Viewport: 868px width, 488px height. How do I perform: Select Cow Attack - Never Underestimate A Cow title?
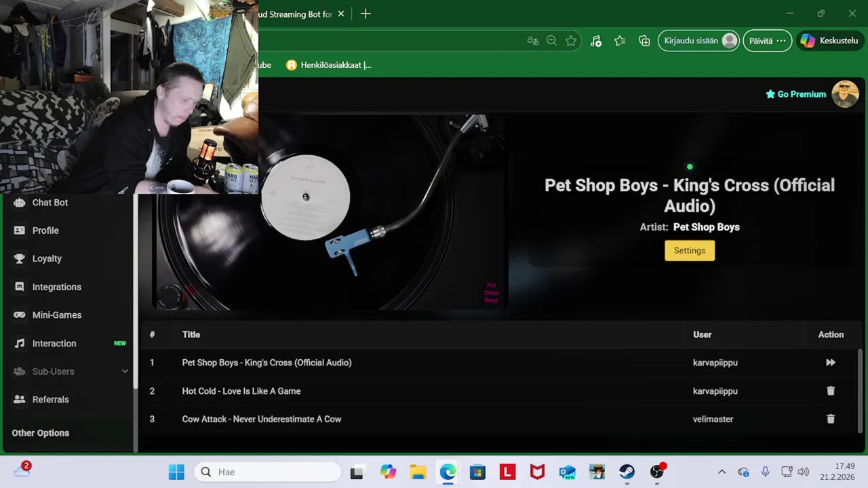pos(262,419)
